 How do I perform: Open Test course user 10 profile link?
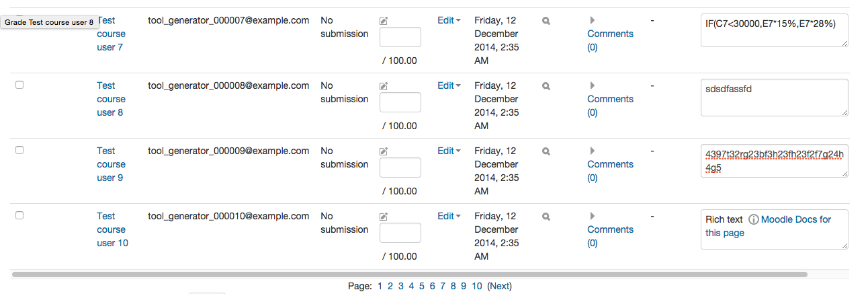click(112, 229)
